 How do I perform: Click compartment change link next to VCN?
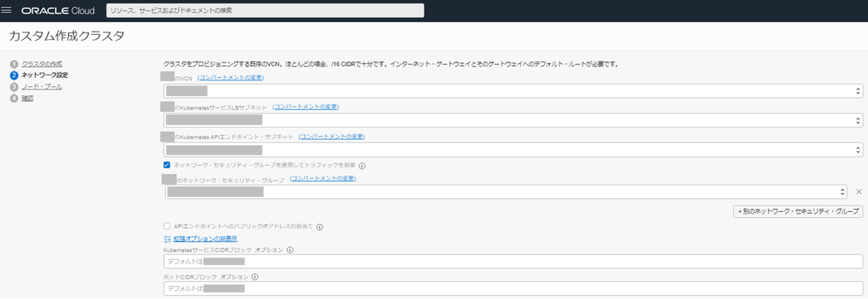coord(230,77)
